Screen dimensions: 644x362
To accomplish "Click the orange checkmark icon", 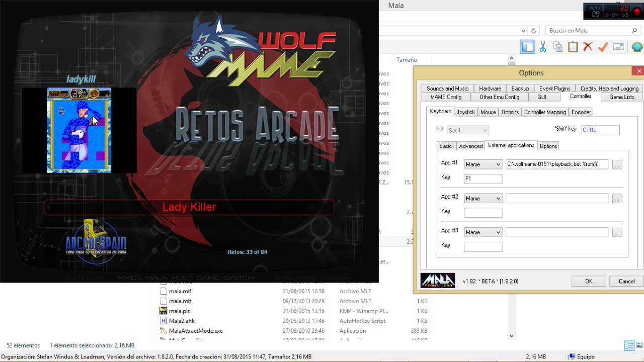I will click(x=603, y=47).
